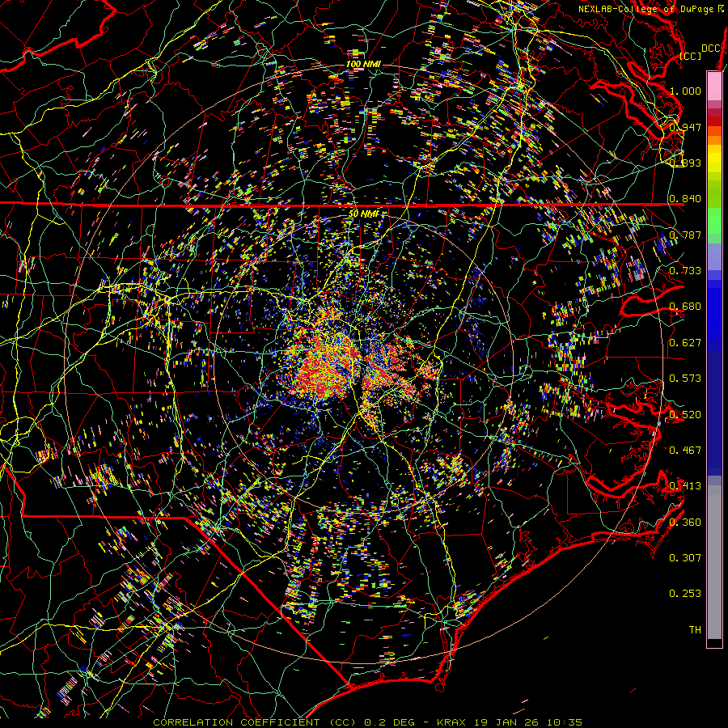Click the 0.520 legend value
The height and width of the screenshot is (728, 728).
tap(685, 415)
